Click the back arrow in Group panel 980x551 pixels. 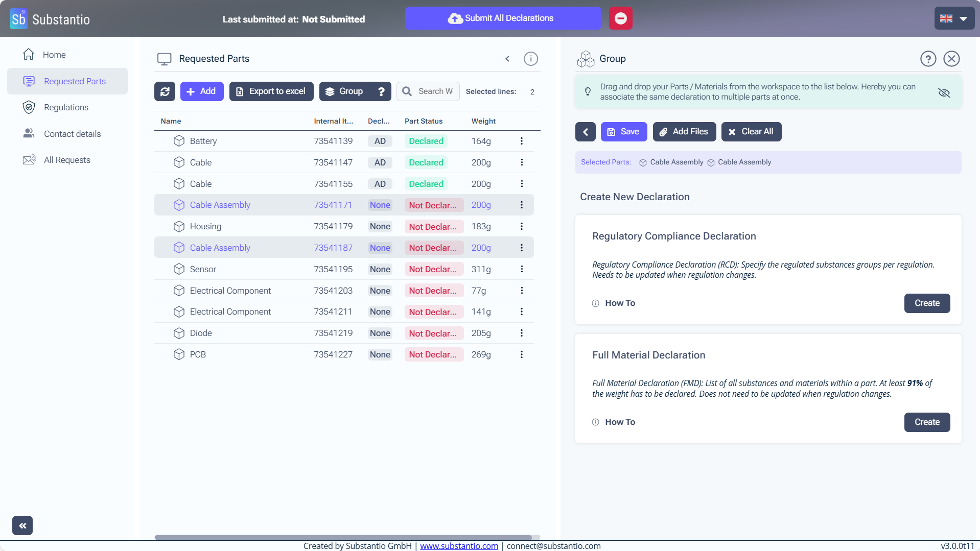click(x=585, y=132)
